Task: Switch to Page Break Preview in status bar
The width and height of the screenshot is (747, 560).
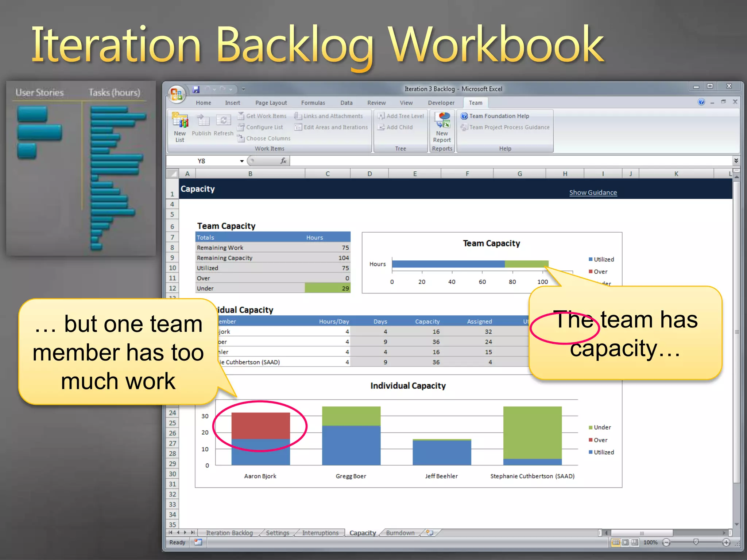Action: 635,542
